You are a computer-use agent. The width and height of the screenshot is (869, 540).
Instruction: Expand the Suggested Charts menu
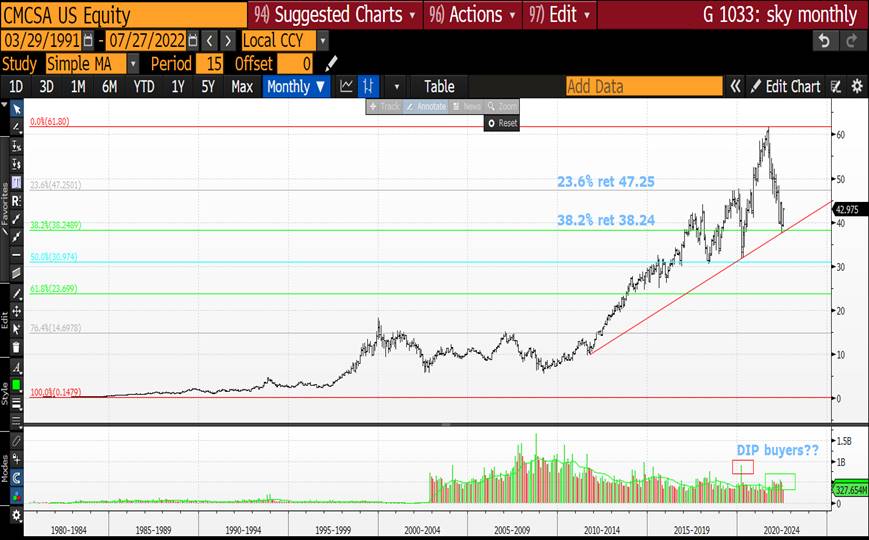335,14
